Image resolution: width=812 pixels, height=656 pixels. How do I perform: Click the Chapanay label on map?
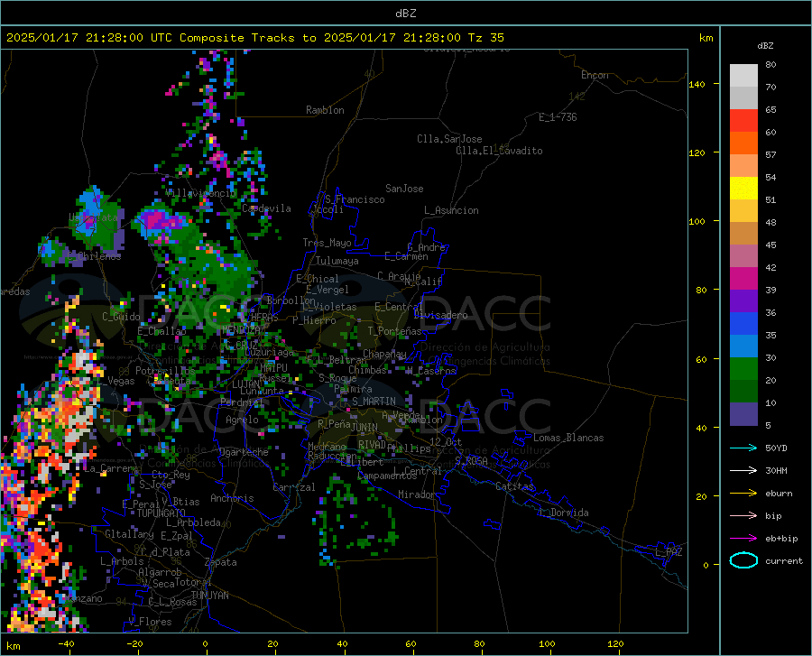[384, 354]
